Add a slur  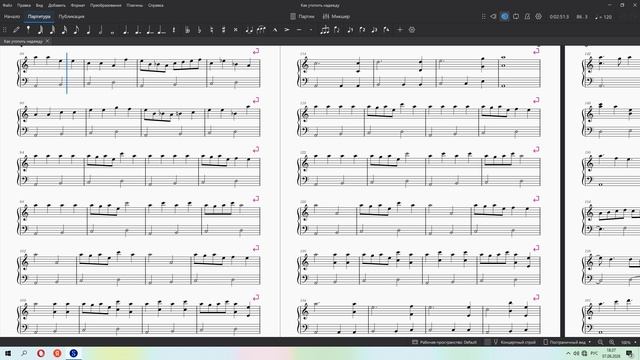(x=261, y=29)
